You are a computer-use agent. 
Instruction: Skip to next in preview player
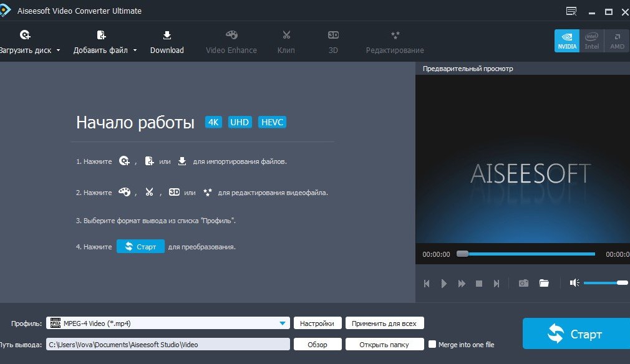497,284
